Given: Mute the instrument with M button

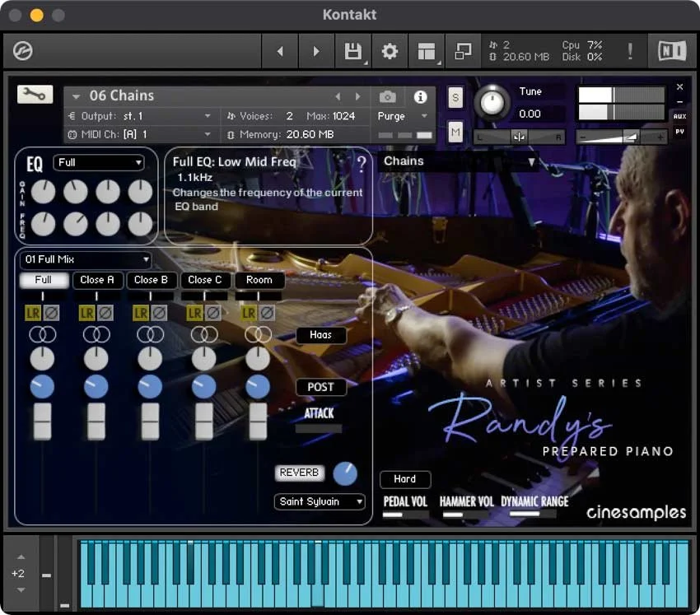Looking at the screenshot, I should pyautogui.click(x=455, y=131).
